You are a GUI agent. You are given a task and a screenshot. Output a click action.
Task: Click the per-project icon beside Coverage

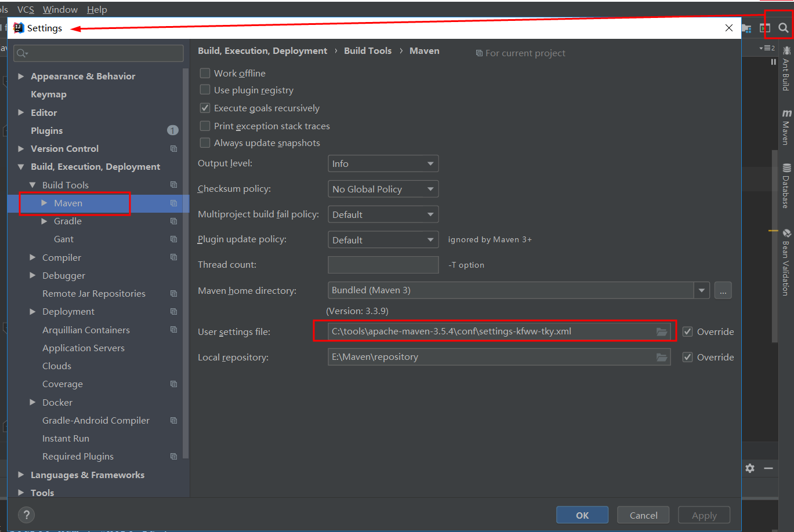[173, 384]
